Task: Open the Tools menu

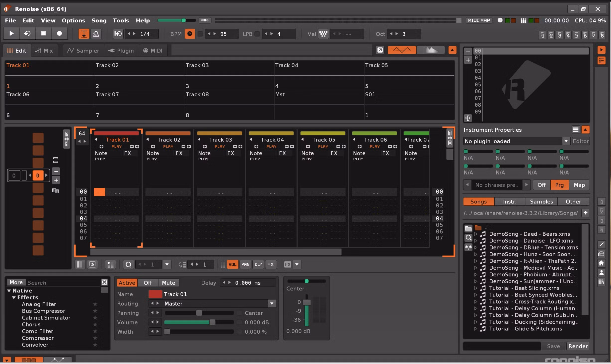Action: [x=121, y=20]
